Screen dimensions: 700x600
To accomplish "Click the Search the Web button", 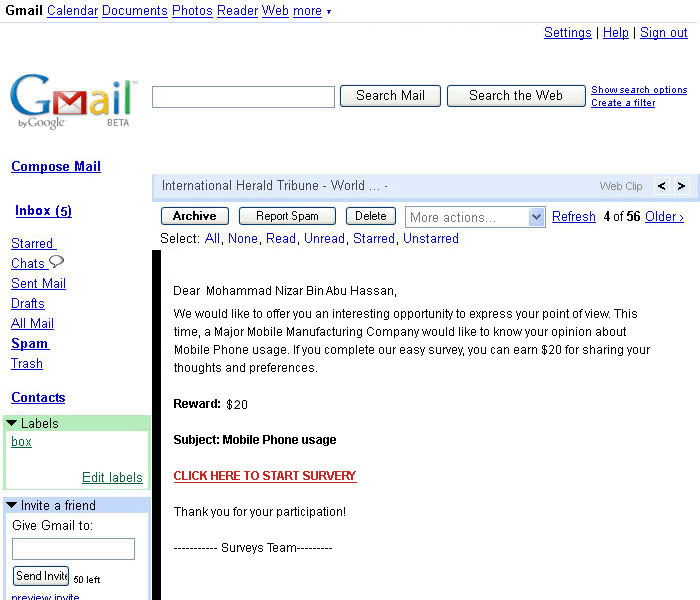I will point(516,96).
